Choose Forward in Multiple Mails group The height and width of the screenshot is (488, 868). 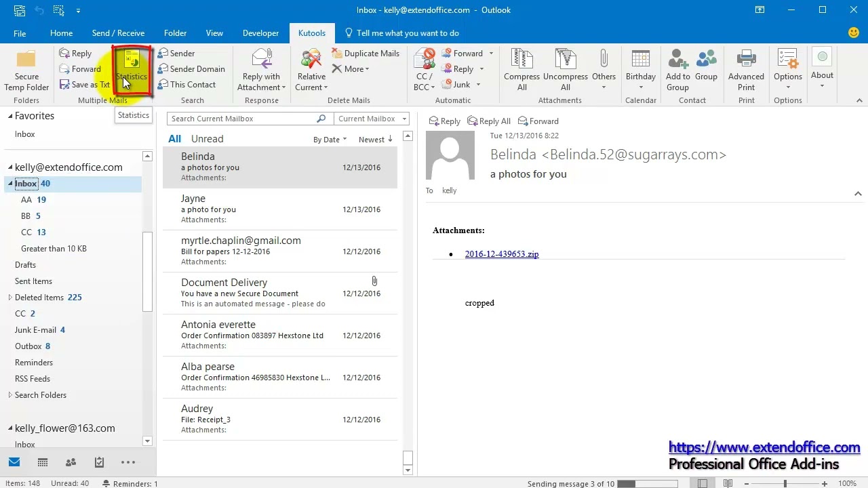click(x=80, y=69)
